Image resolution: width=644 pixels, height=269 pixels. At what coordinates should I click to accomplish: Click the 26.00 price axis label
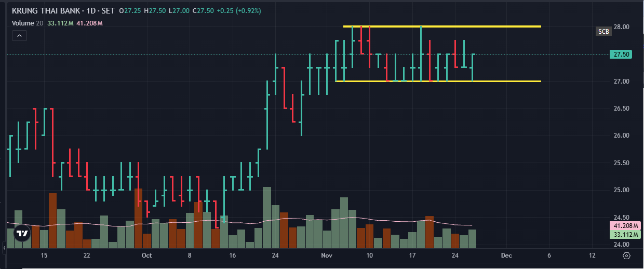point(622,136)
